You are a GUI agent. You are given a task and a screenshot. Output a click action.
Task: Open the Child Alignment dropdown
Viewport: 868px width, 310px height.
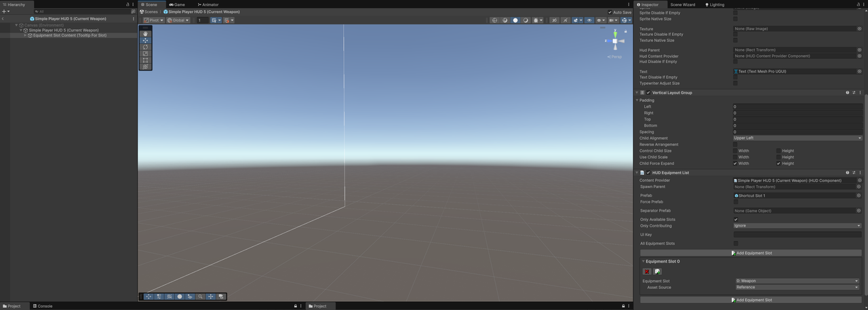click(x=797, y=138)
